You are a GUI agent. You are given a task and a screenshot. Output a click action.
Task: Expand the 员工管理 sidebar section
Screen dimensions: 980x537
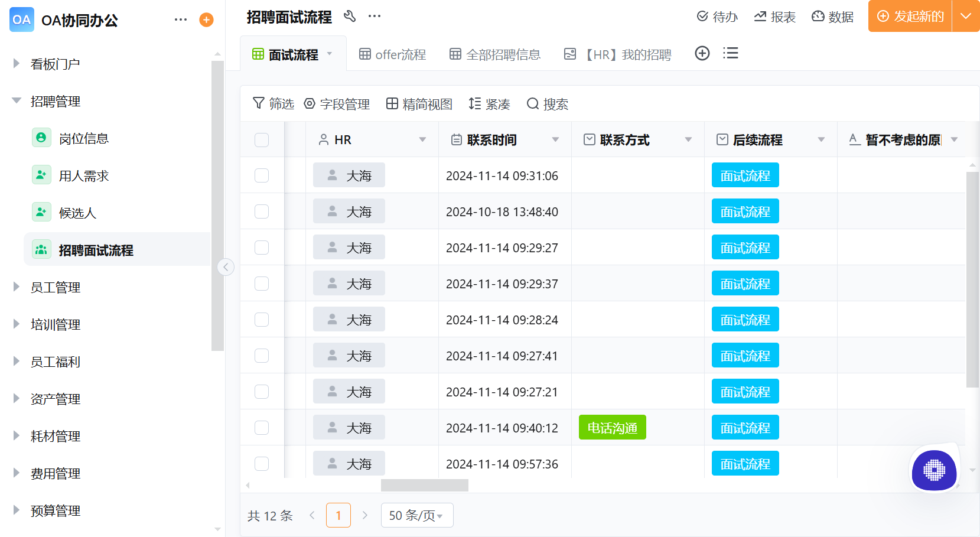(x=56, y=287)
